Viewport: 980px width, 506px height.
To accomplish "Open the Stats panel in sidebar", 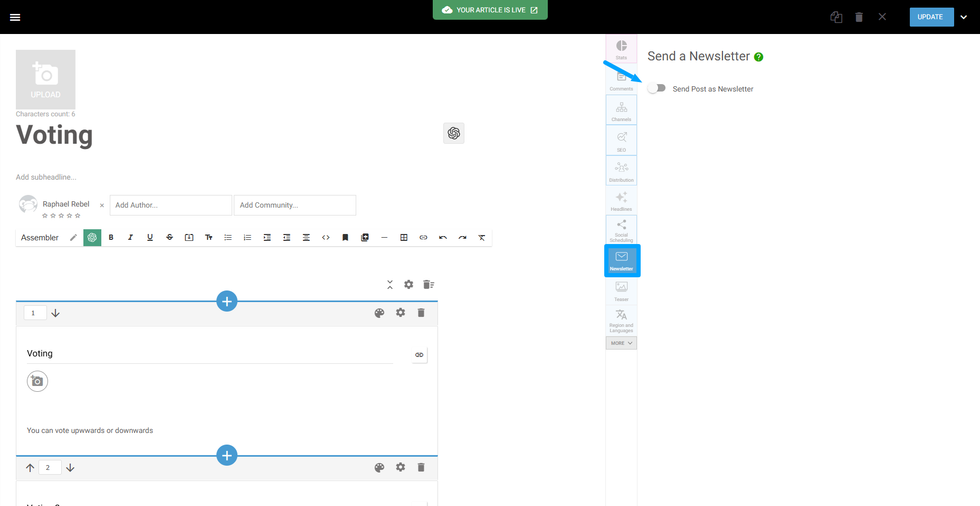I will pyautogui.click(x=621, y=49).
